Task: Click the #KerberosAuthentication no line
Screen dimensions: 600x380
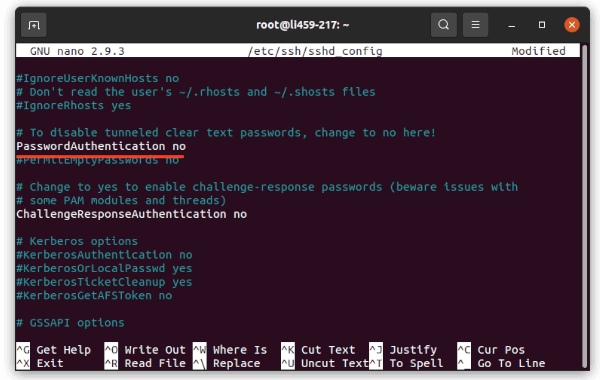Action: [x=104, y=255]
